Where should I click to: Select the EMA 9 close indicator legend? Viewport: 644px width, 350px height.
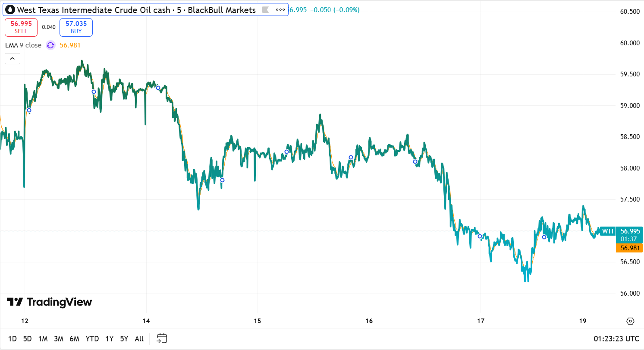pos(23,45)
